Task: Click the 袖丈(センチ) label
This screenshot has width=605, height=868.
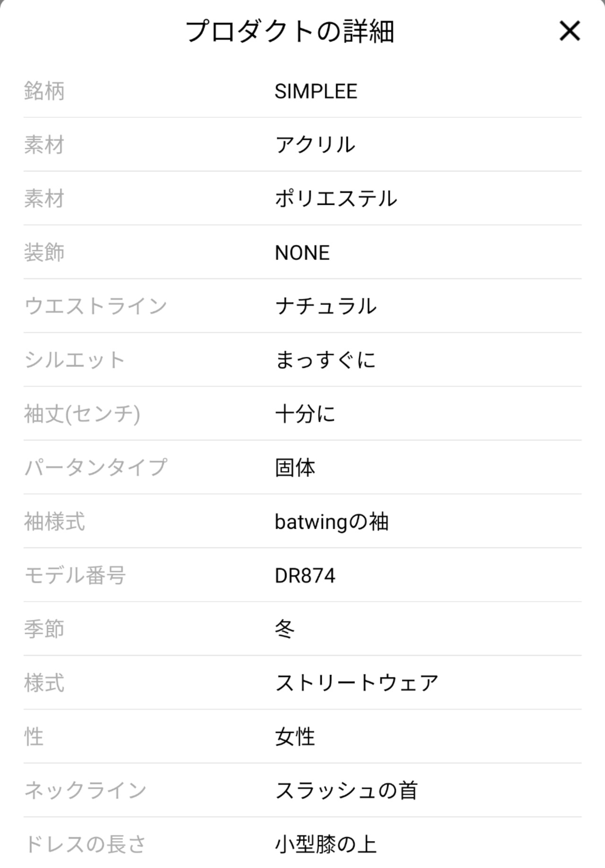Action: tap(82, 414)
